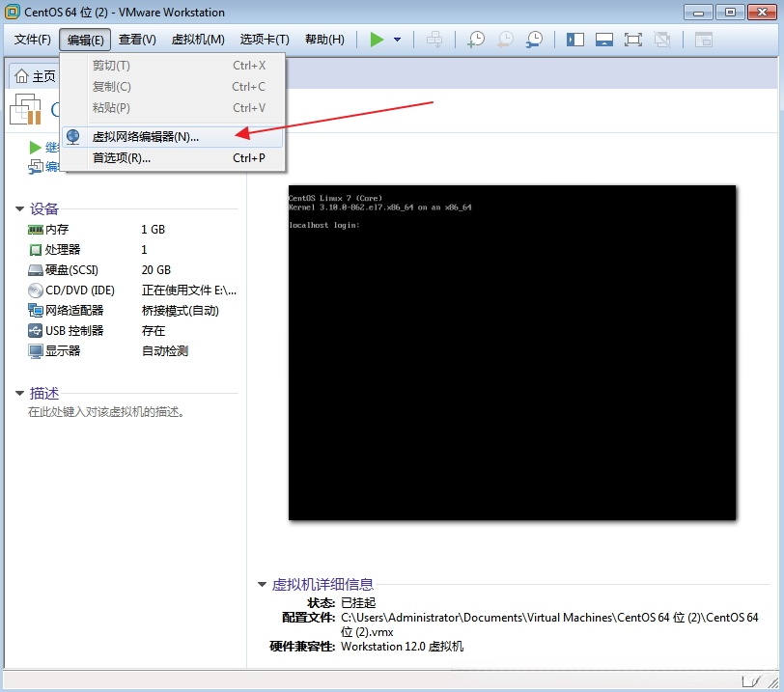Image resolution: width=784 pixels, height=692 pixels.
Task: Click the VM console screen thumbnail
Action: point(512,352)
